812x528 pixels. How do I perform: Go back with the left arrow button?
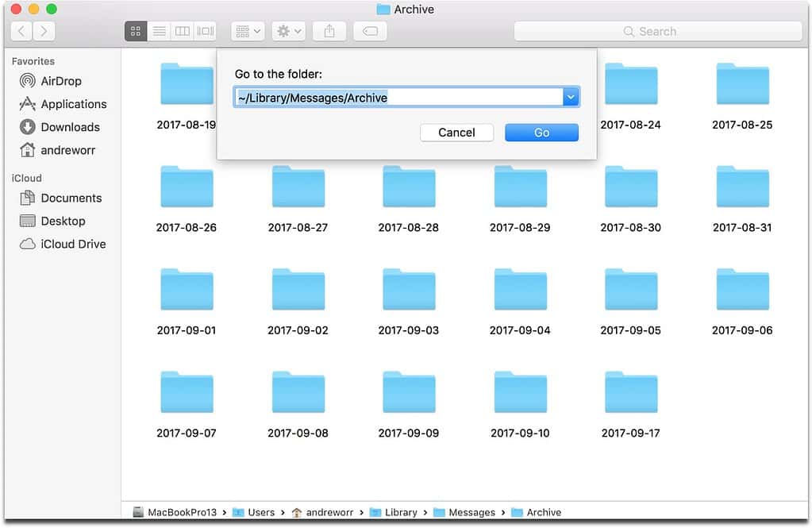pos(21,31)
